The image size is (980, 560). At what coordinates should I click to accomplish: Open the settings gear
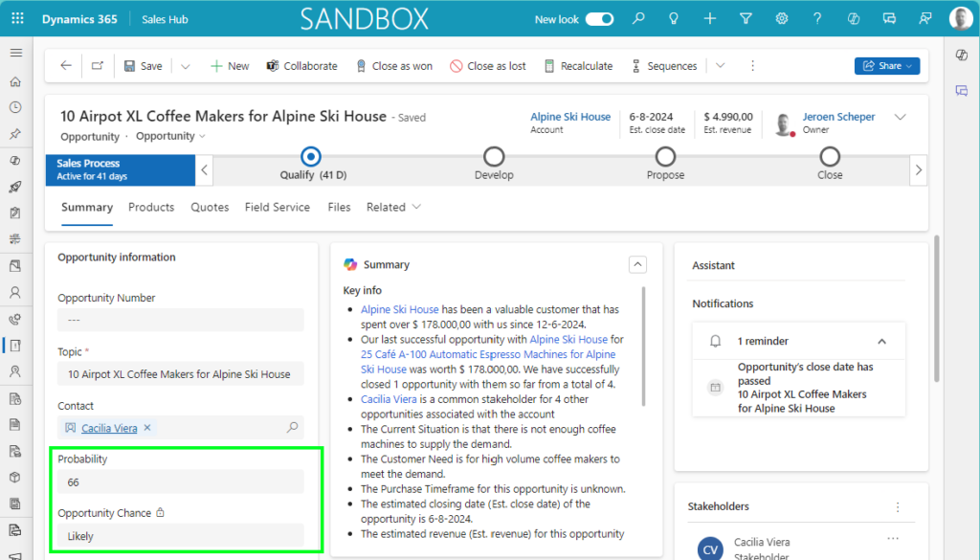pyautogui.click(x=781, y=19)
